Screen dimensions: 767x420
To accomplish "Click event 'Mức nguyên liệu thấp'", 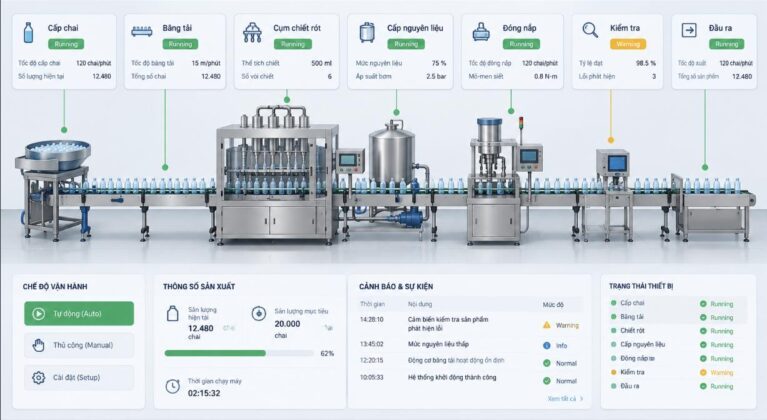I will coord(438,344).
